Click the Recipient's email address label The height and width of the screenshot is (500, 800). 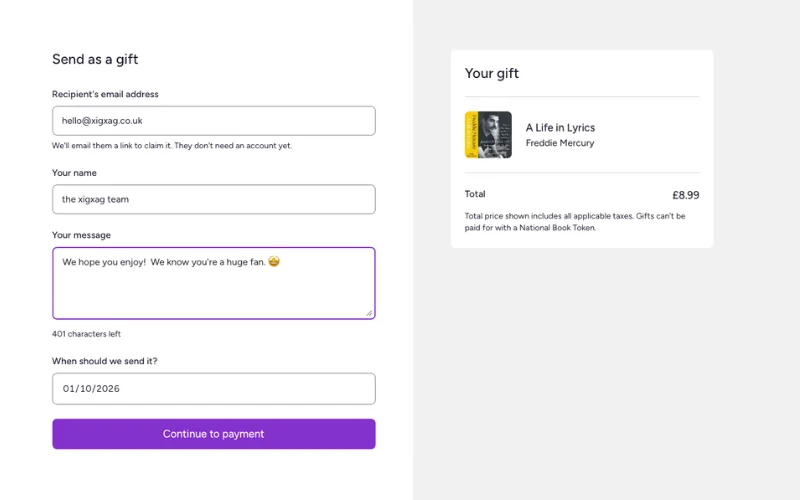click(105, 94)
